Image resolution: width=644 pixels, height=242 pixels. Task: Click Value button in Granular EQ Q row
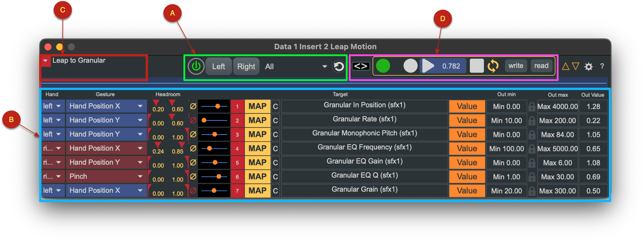(x=467, y=177)
